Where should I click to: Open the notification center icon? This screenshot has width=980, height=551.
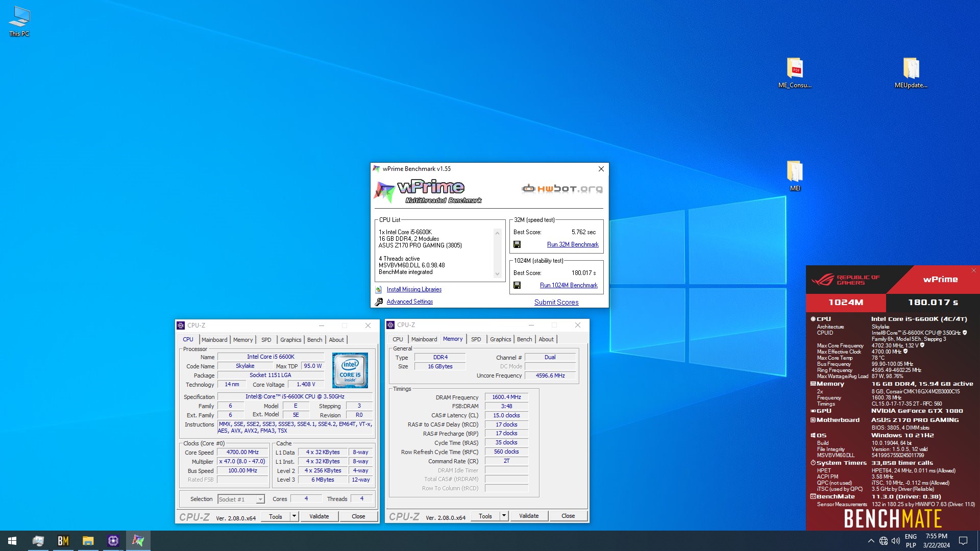point(963,541)
